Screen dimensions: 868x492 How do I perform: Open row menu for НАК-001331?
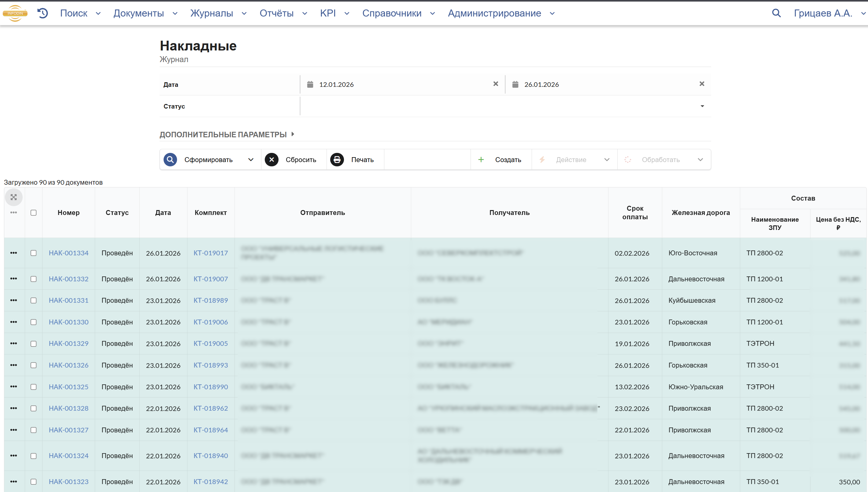point(13,300)
